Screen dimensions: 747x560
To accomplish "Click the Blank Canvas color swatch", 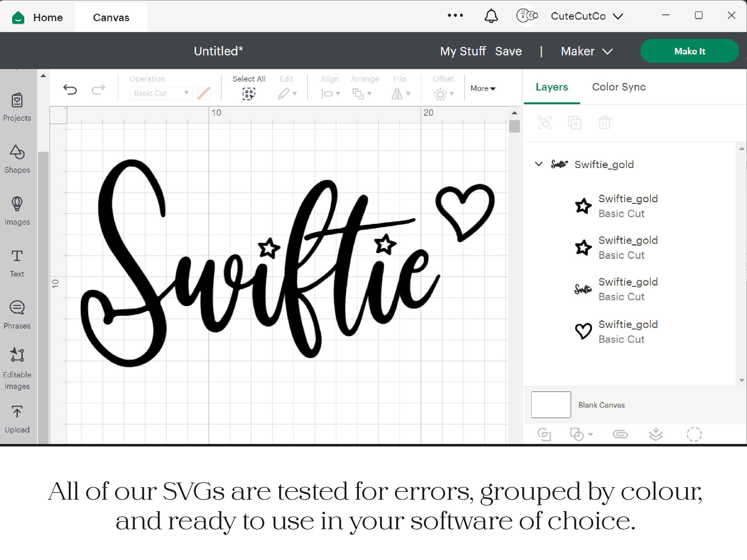I will point(551,404).
